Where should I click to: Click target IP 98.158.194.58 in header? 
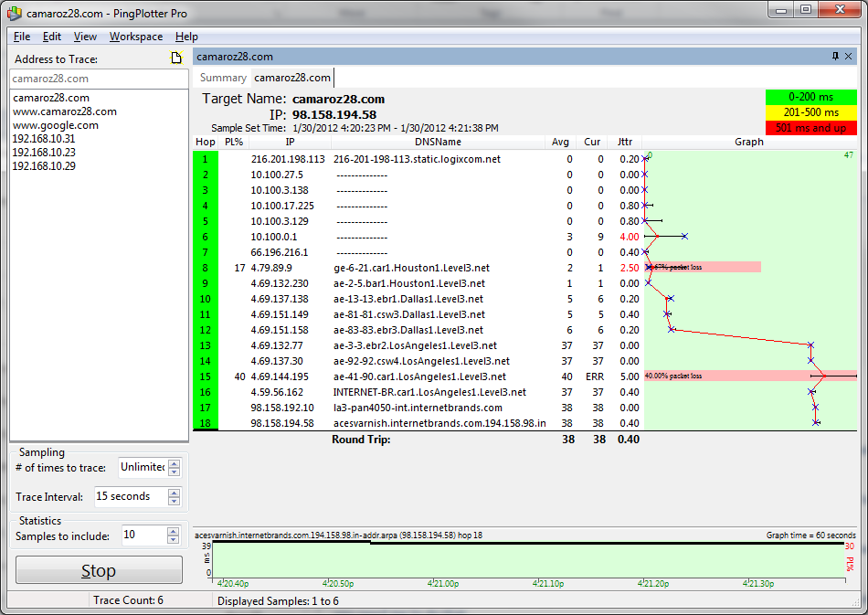[x=334, y=114]
